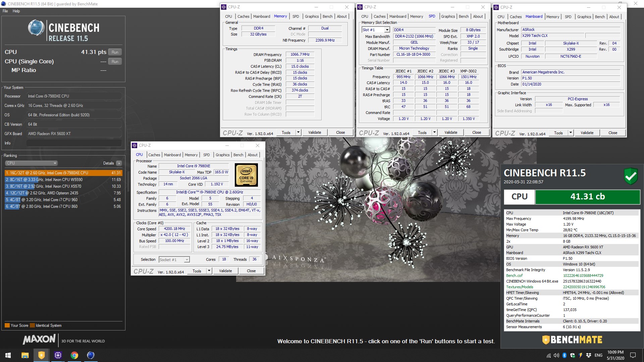644x362 pixels.
Task: Click the CPU-Z Memory window title icon
Action: click(x=224, y=7)
